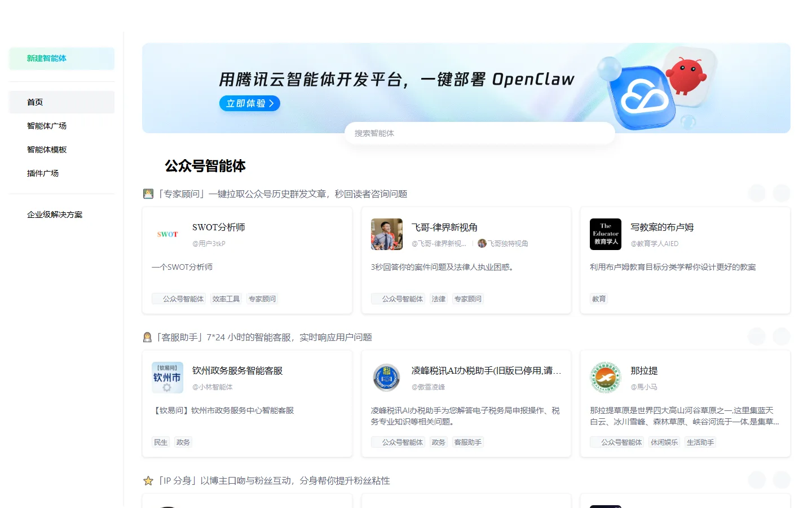This screenshot has height=508, width=812.
Task: Click the star icon before IP 分身
Action: click(148, 480)
